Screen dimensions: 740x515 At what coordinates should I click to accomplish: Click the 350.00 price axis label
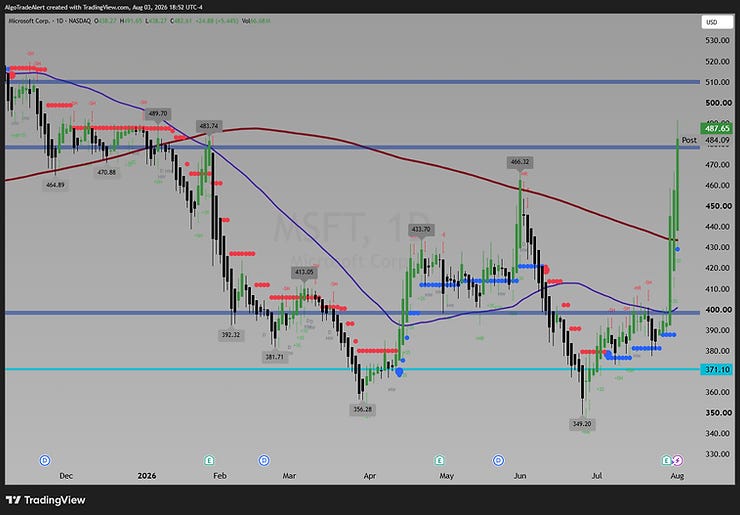[x=717, y=413]
